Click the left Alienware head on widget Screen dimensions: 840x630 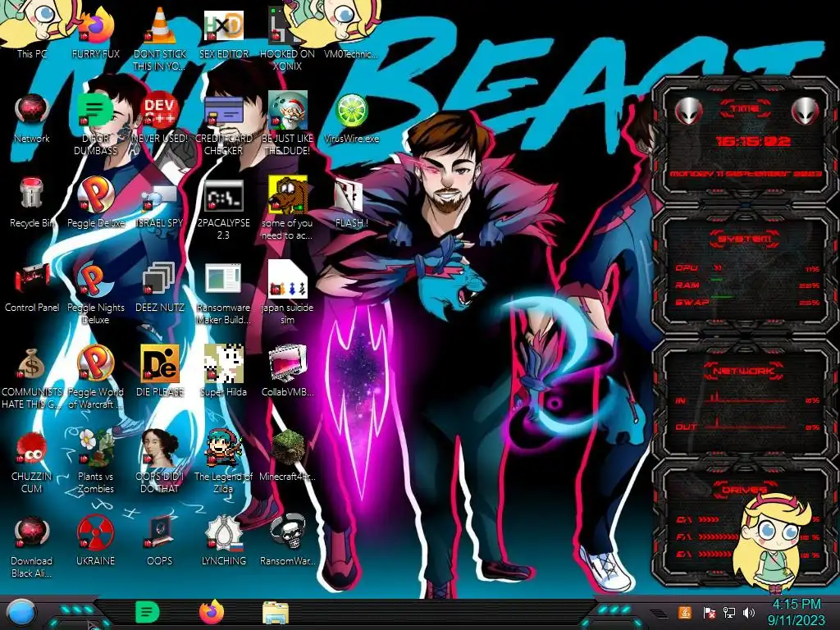click(688, 112)
